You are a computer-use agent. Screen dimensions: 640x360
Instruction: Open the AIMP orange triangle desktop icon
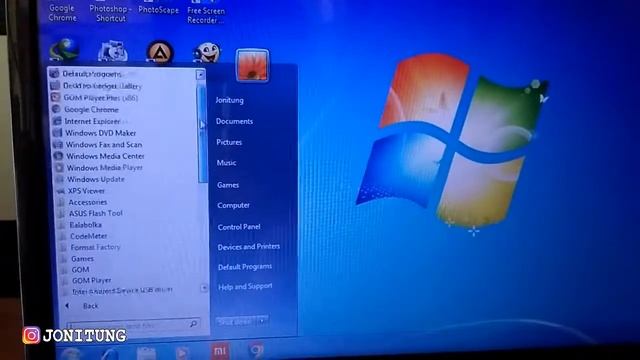point(160,53)
